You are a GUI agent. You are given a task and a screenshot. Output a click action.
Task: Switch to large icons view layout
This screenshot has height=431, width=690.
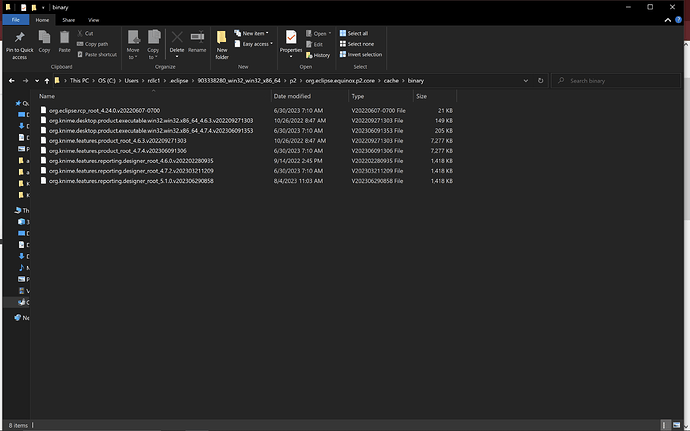[x=676, y=425]
